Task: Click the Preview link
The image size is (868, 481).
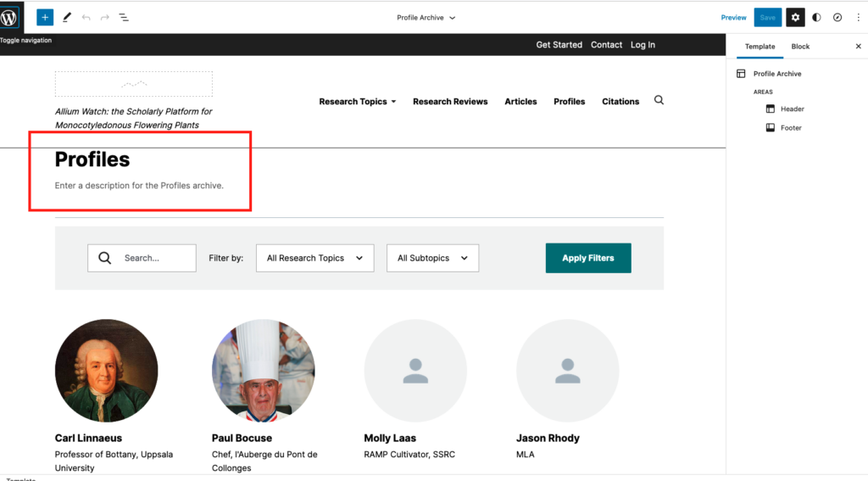Action: click(733, 18)
